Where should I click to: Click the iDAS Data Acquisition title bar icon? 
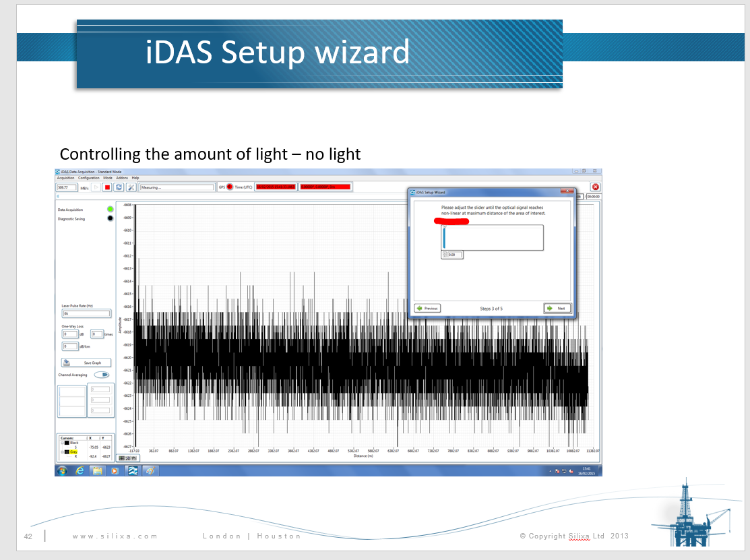[x=58, y=172]
